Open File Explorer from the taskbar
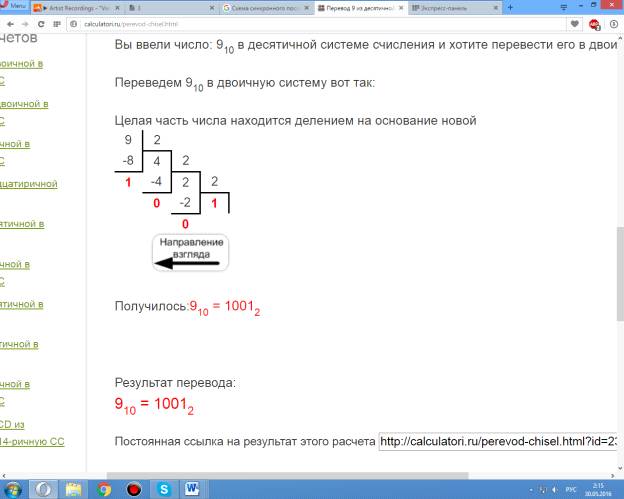 tap(74, 489)
